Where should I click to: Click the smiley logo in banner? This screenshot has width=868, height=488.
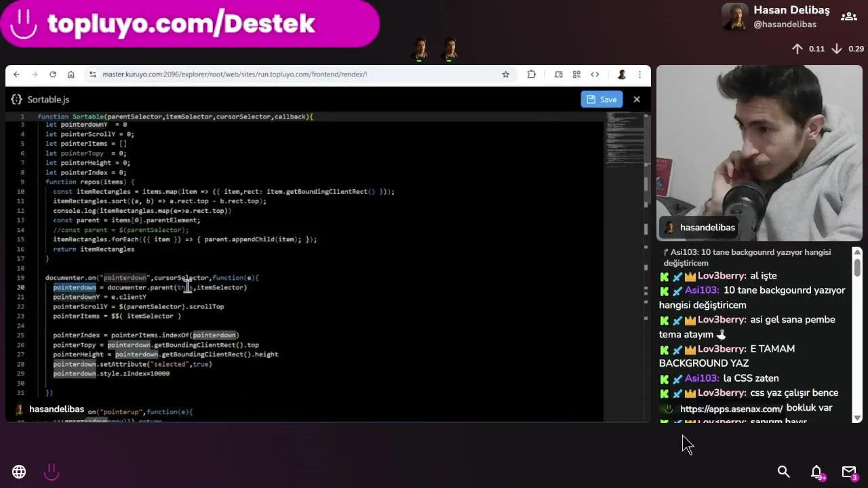pos(24,24)
